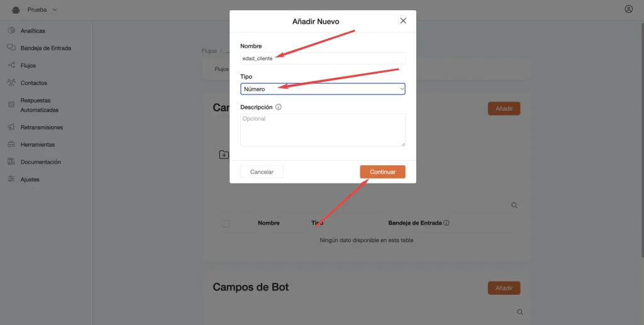This screenshot has height=325, width=644.
Task: Click the add folder icon
Action: [x=224, y=155]
